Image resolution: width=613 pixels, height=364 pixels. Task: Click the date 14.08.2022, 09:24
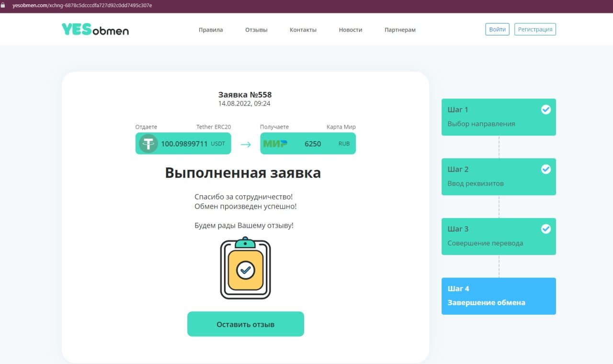coord(244,103)
